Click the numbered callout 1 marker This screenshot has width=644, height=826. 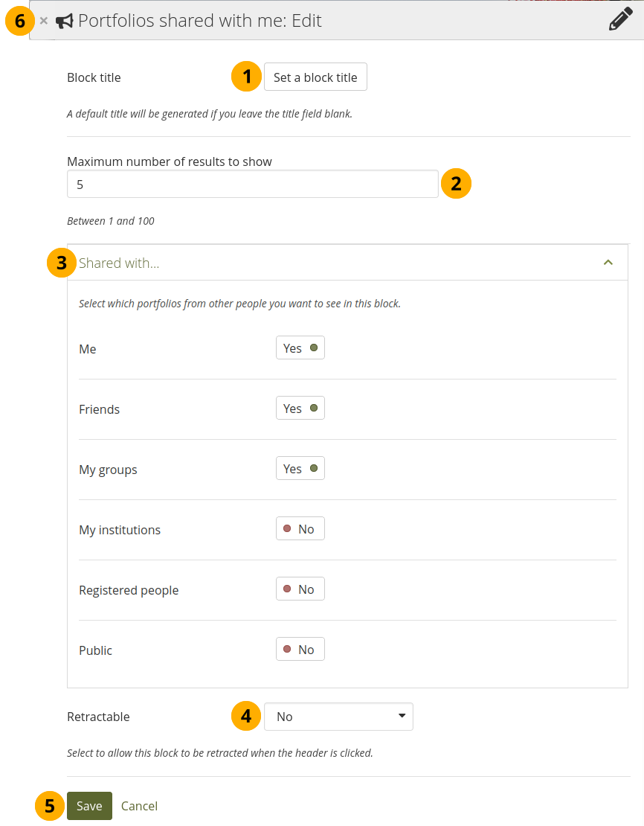click(246, 77)
